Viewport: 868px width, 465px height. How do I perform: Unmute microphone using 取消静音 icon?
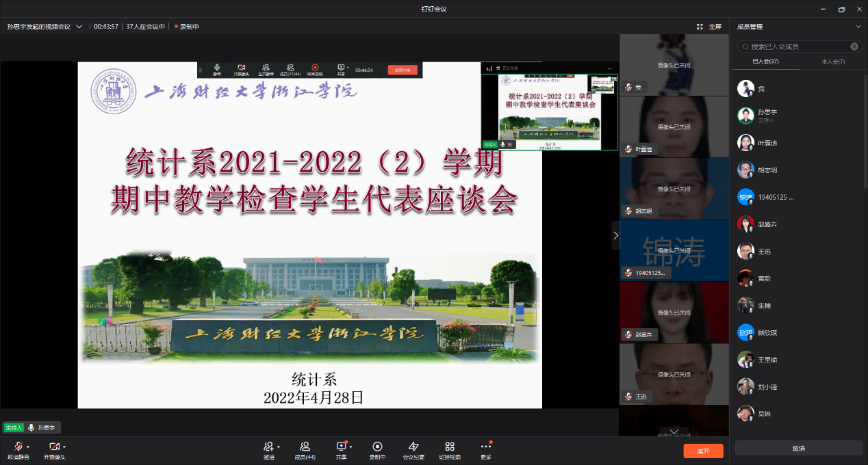pyautogui.click(x=18, y=447)
